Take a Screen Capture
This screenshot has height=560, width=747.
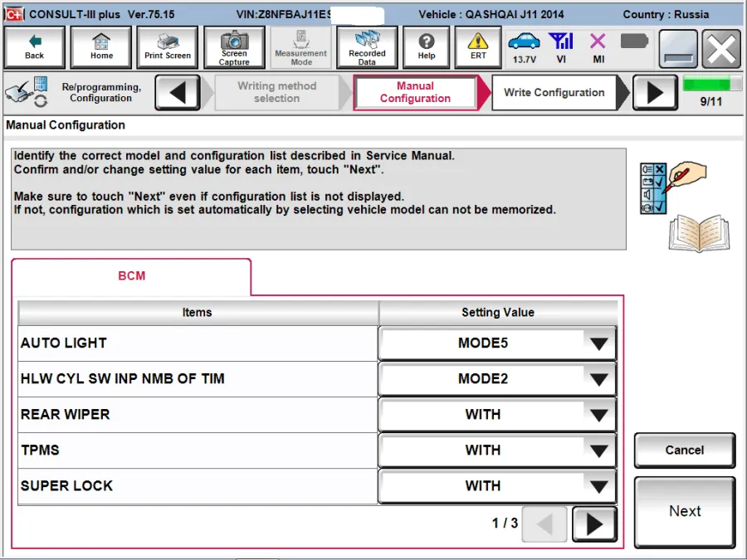[x=234, y=47]
